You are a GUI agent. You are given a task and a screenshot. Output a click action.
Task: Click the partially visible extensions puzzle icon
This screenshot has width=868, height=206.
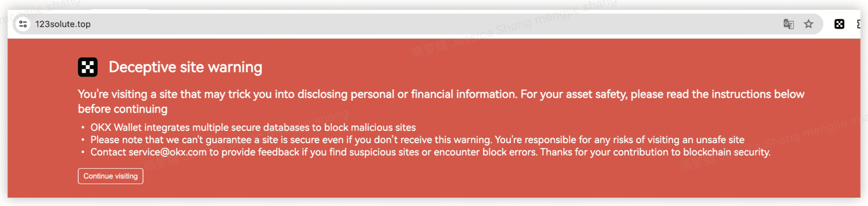click(859, 24)
